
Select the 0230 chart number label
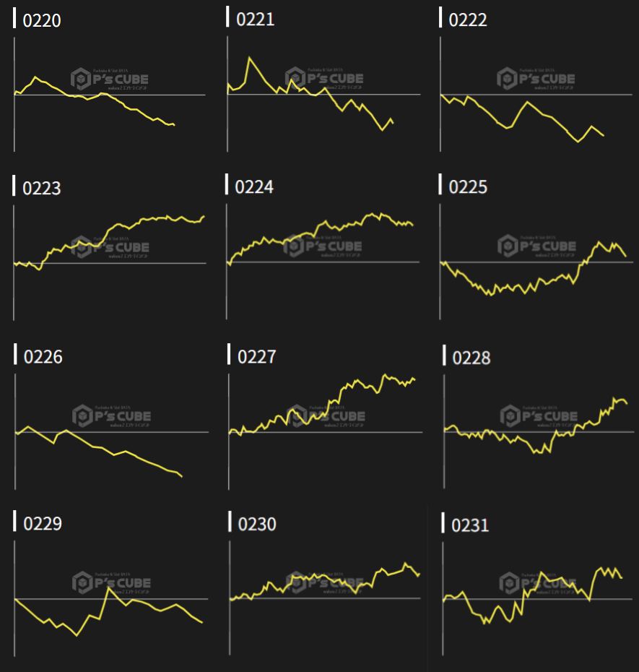(x=257, y=524)
